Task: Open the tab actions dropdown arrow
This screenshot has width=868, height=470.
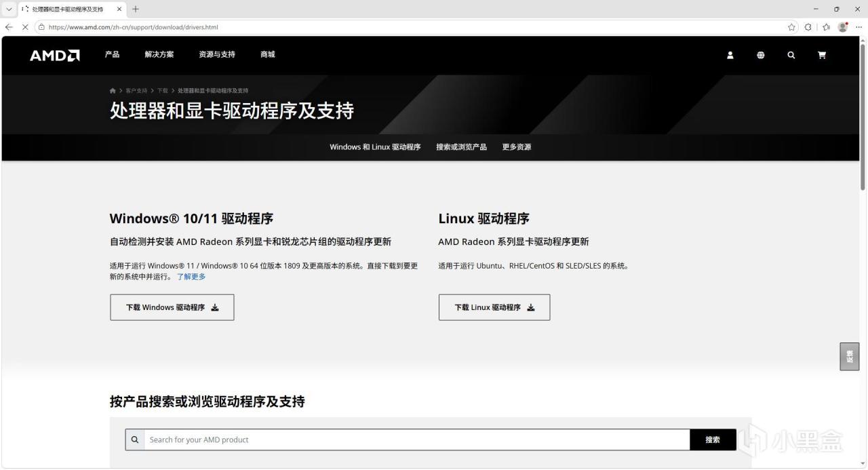Action: pyautogui.click(x=9, y=9)
